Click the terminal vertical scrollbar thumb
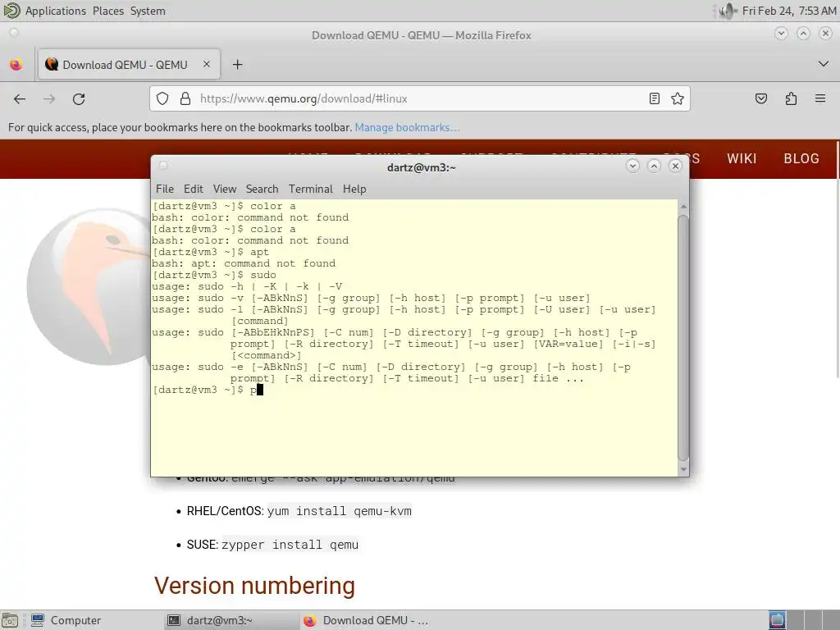Viewport: 840px width, 630px height. point(683,337)
